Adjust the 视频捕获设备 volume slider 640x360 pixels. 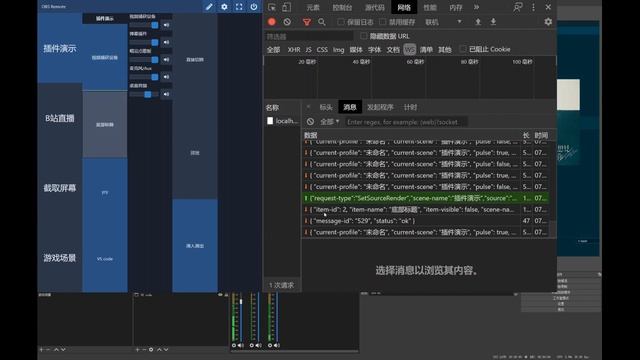144,25
